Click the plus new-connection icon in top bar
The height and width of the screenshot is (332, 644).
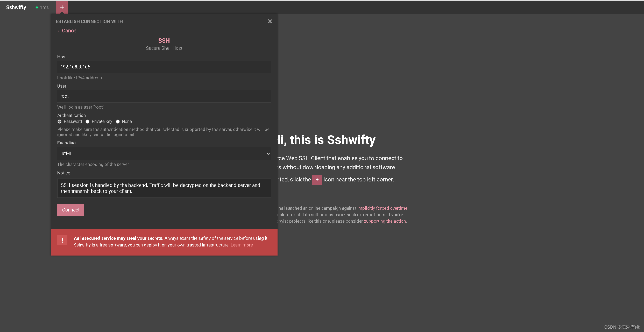coord(62,7)
